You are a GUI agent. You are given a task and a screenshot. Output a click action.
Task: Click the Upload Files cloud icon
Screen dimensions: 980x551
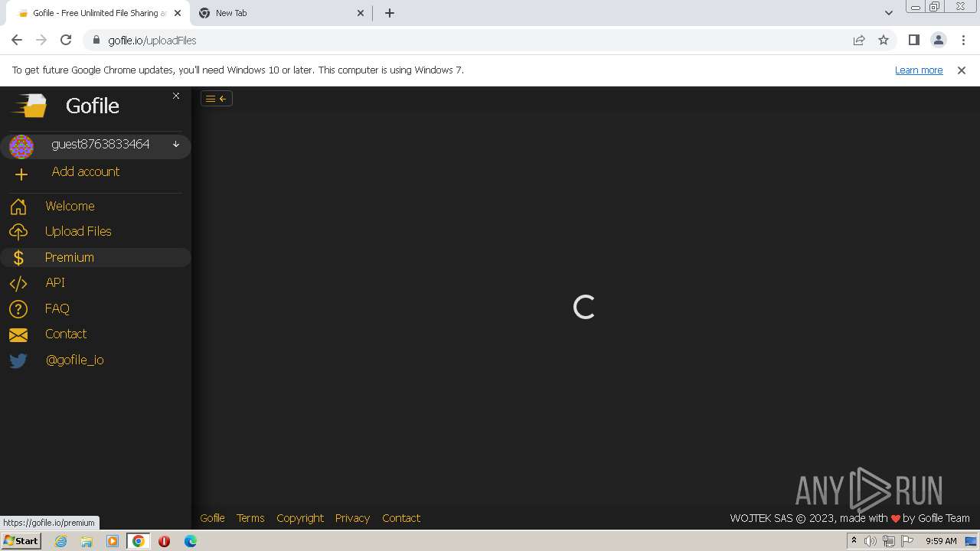point(18,232)
